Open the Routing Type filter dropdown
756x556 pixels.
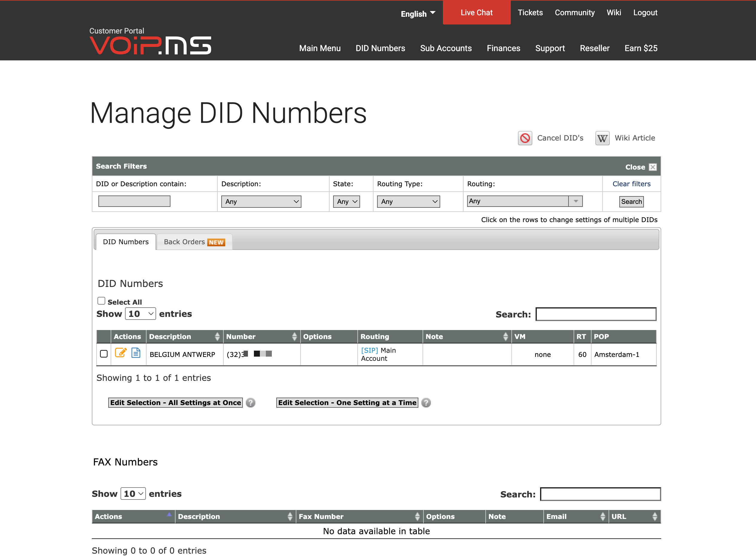click(408, 201)
